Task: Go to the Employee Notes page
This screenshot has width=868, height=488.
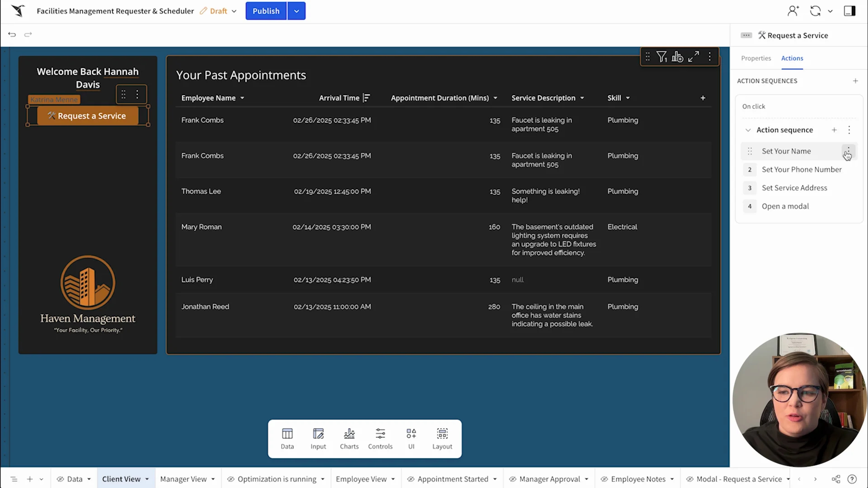Action: coord(638,479)
